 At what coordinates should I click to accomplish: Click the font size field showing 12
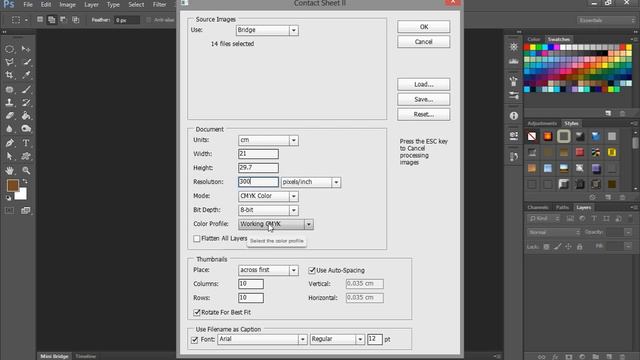pos(374,339)
